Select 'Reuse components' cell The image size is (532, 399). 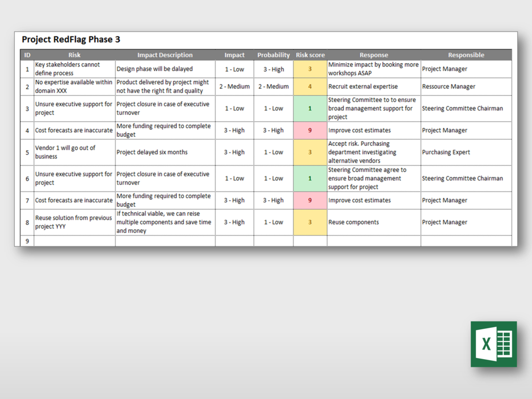374,222
